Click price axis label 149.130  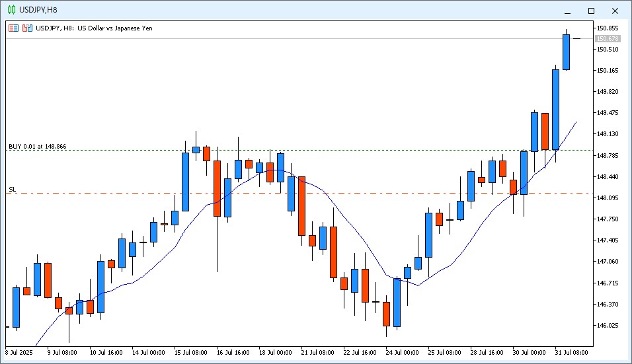coord(608,134)
